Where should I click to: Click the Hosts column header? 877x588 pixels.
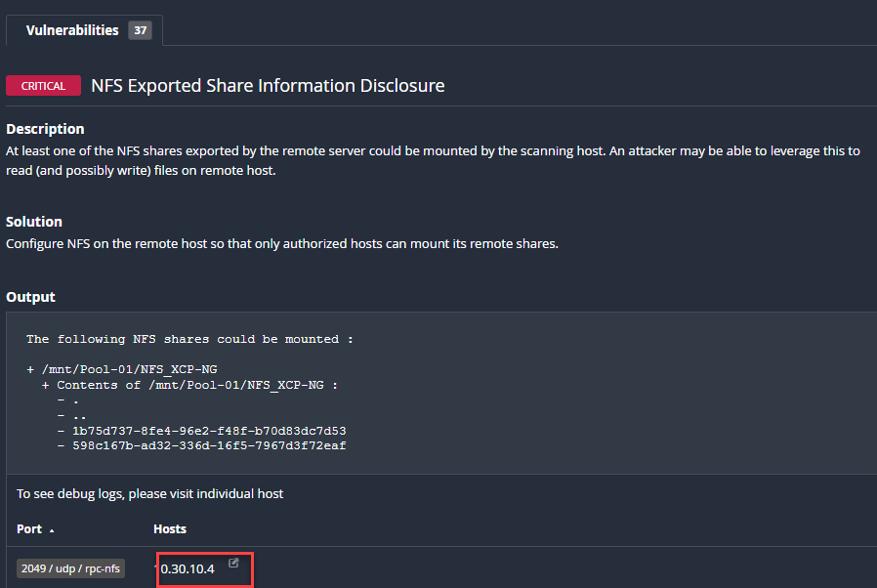coord(170,529)
